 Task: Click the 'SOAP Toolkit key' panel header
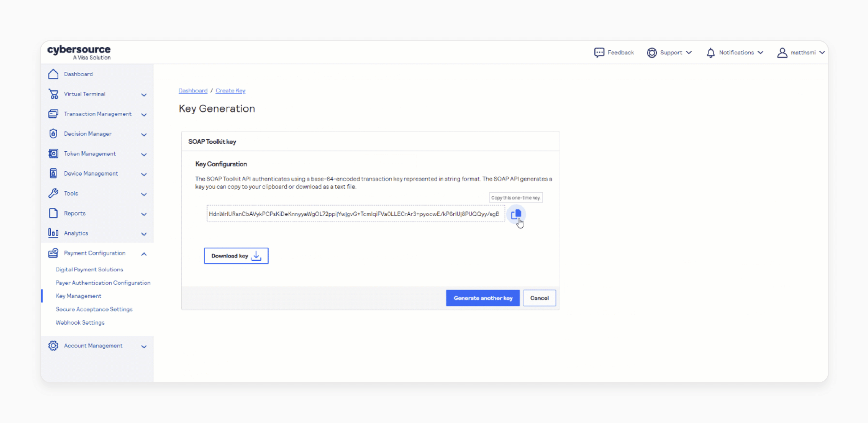pyautogui.click(x=370, y=141)
